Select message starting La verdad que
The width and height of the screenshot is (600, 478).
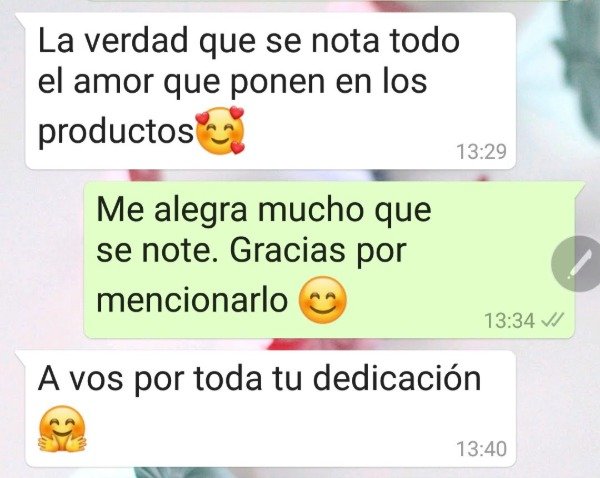tap(270, 91)
